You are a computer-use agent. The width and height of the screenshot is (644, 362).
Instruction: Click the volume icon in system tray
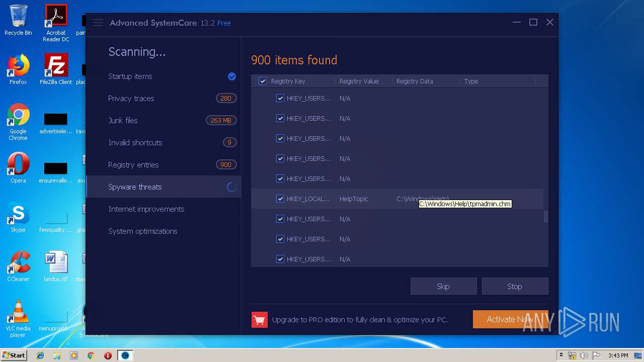(584, 355)
